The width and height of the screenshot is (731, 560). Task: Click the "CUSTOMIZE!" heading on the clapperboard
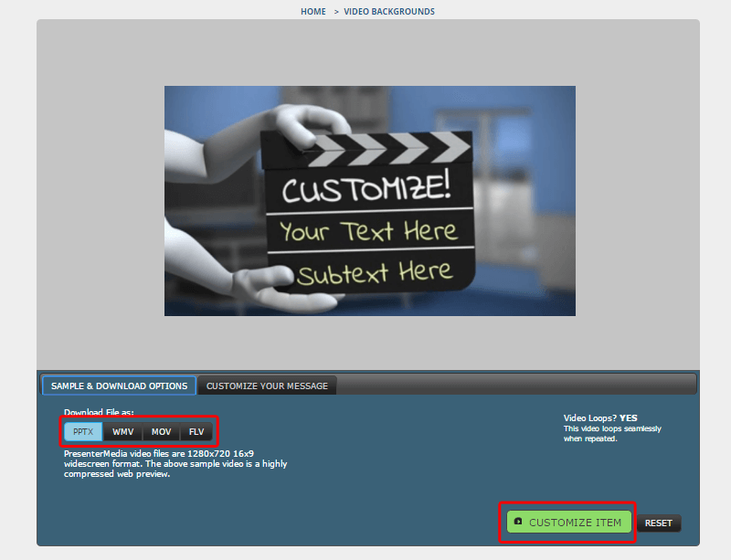pos(365,190)
